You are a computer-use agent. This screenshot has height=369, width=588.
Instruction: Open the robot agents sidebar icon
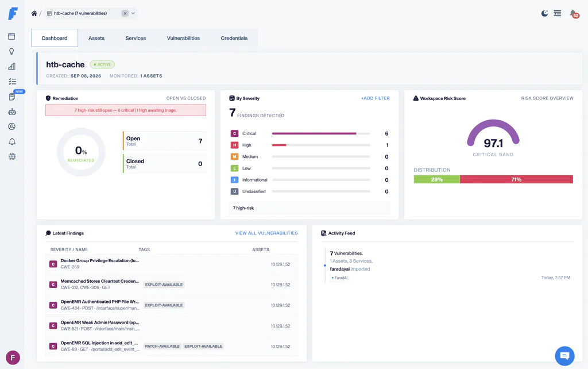(x=12, y=112)
